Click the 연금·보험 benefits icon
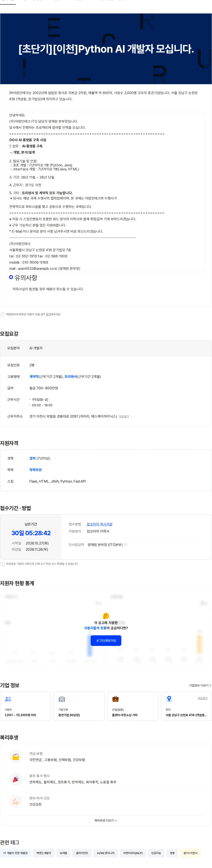 (x=15, y=756)
